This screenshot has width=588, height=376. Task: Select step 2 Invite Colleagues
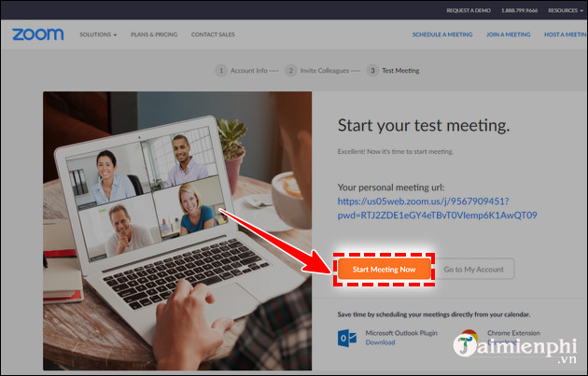click(x=317, y=71)
